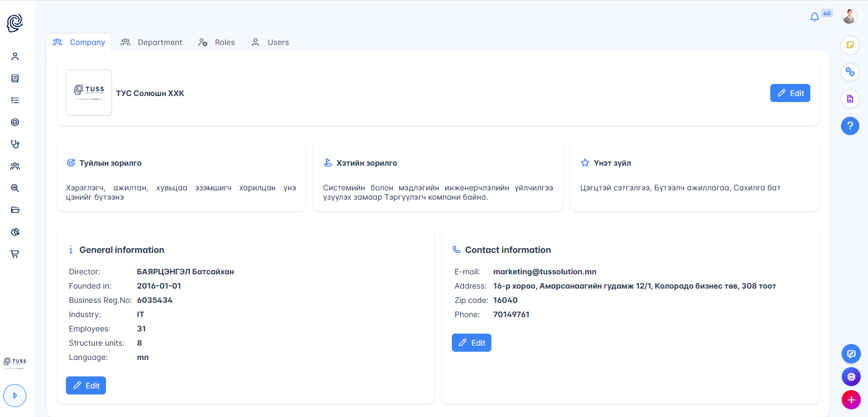The width and height of the screenshot is (868, 417).
Task: Open the user avatar menu
Action: pyautogui.click(x=849, y=16)
